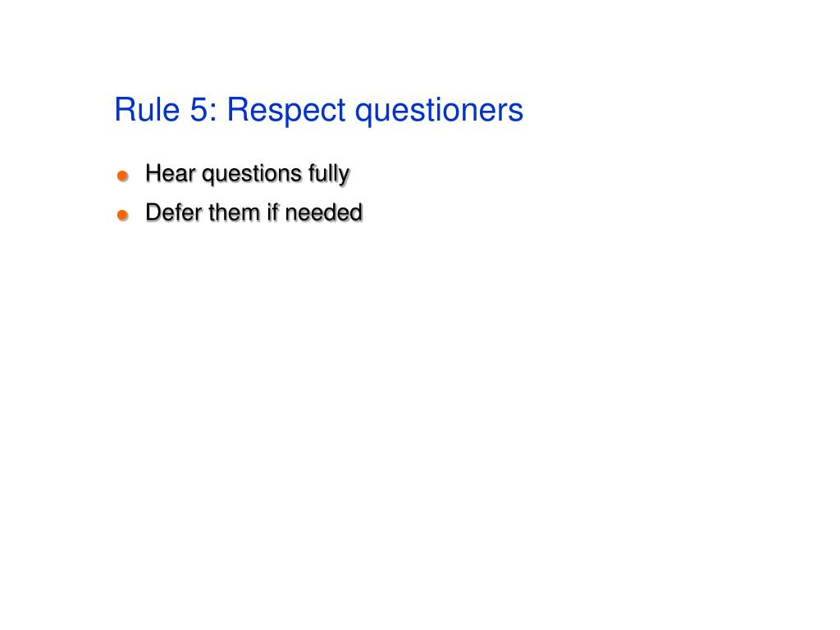Image resolution: width=840 pixels, height=630 pixels.
Task: Click the word 'fully' in first bullet
Action: (x=329, y=175)
